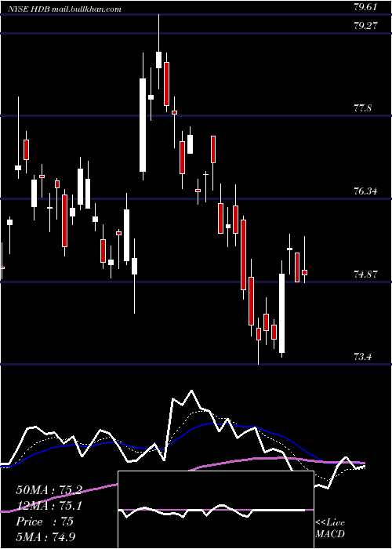
Task: Click the <<Live MACD label
Action: [x=330, y=528]
